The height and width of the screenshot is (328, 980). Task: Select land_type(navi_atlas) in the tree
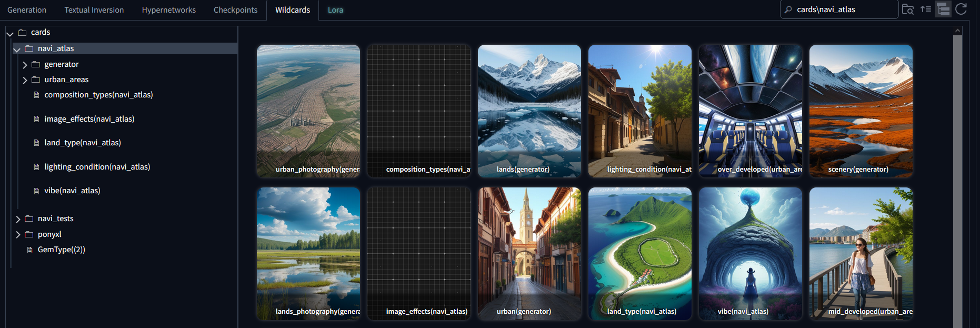83,143
